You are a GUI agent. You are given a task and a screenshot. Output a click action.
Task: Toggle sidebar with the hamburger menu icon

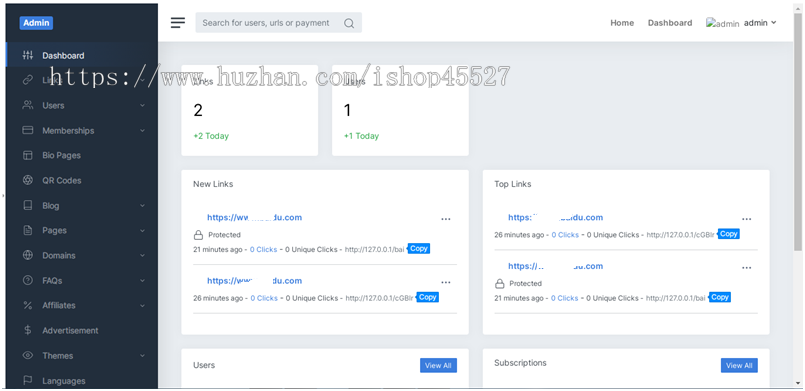pos(178,23)
